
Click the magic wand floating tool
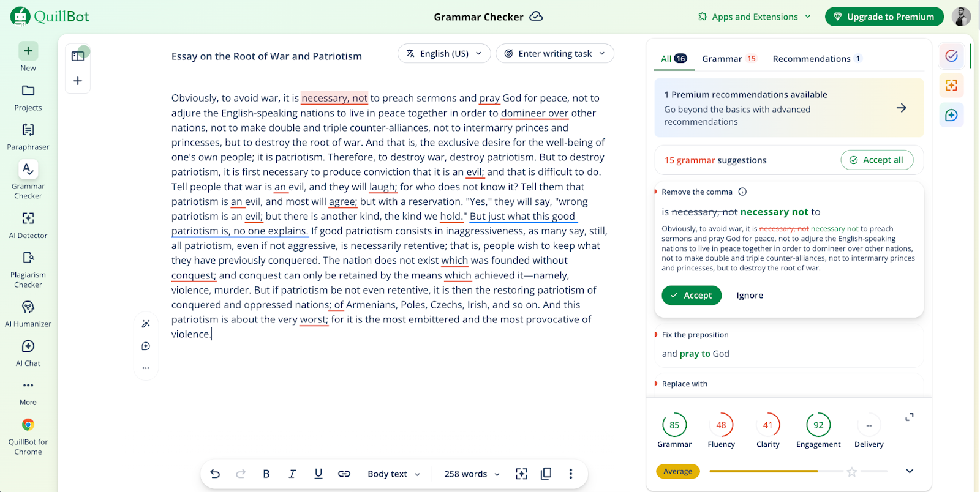(146, 324)
